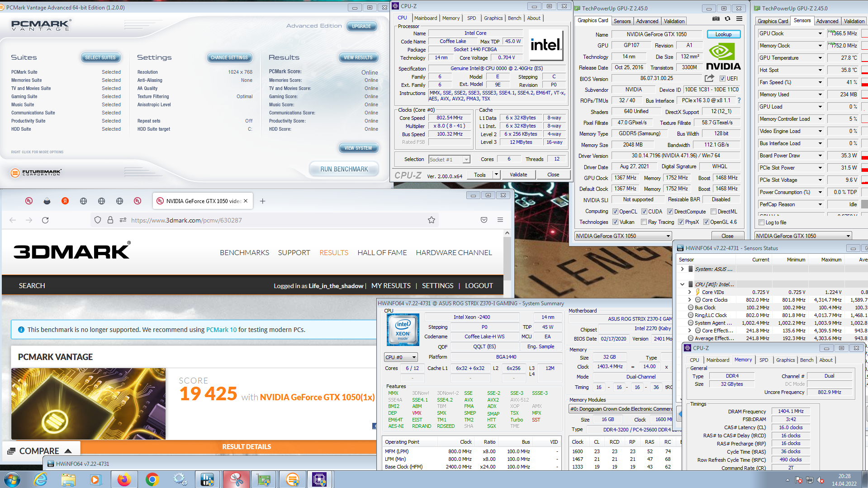Screen dimensions: 868x488
Task: Click the VIEW RESULTS button
Action: pos(358,57)
